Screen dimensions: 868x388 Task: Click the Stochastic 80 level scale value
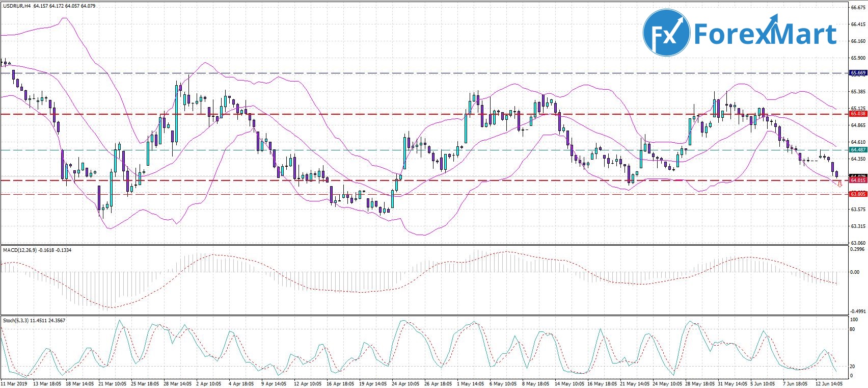tap(852, 330)
